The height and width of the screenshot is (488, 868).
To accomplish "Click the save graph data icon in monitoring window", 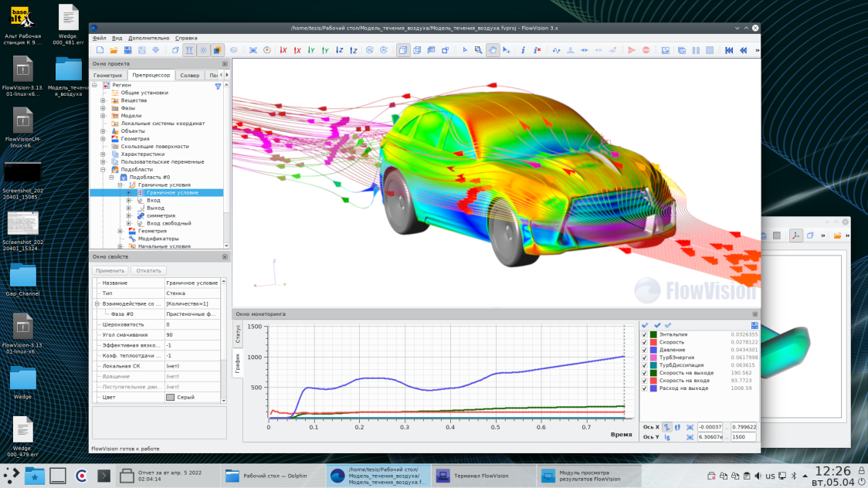I will coord(754,325).
